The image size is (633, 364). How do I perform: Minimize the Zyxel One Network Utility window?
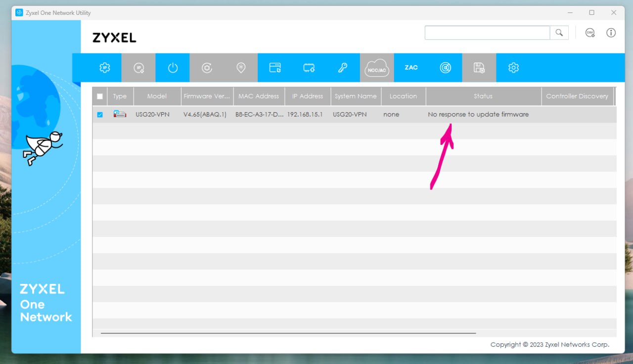click(x=570, y=12)
